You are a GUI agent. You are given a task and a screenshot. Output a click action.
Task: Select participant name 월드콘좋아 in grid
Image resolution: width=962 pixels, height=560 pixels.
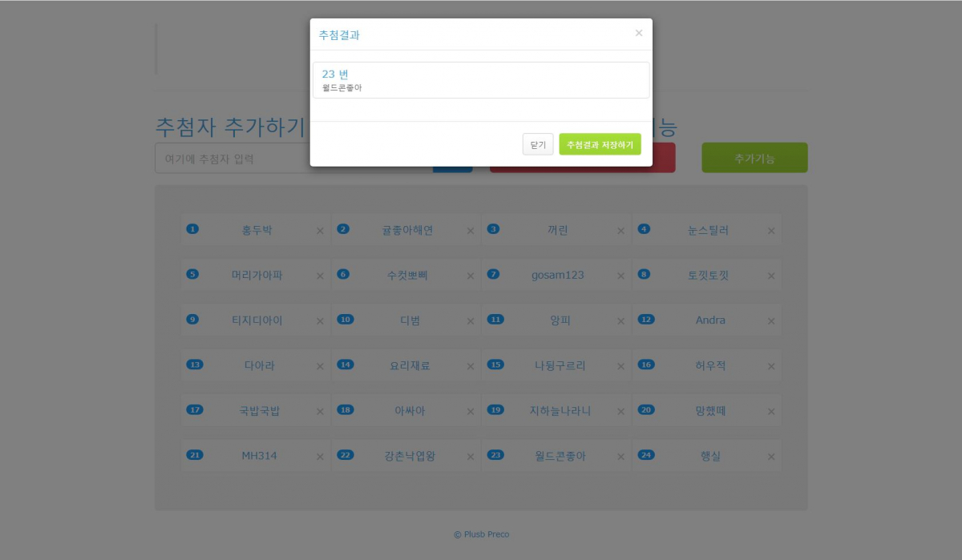pos(560,456)
